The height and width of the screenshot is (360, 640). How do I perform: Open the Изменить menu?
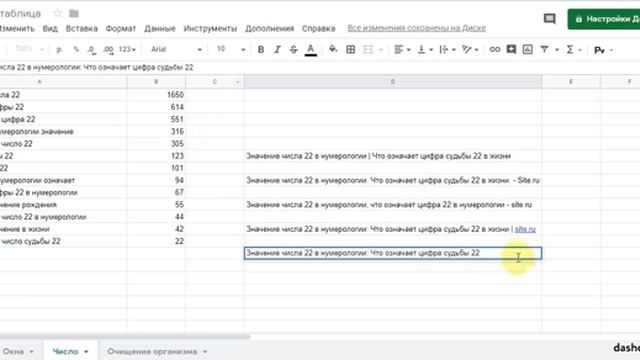(x=17, y=29)
